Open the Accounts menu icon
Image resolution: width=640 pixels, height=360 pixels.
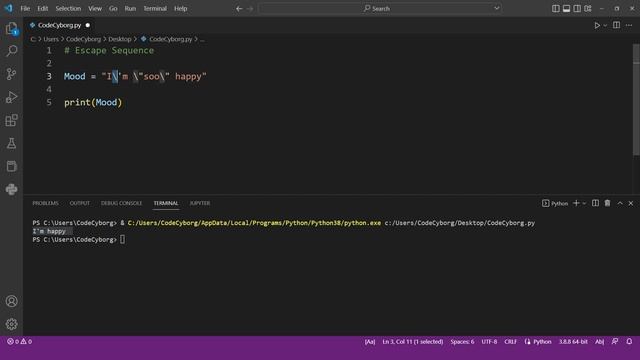[x=11, y=301]
